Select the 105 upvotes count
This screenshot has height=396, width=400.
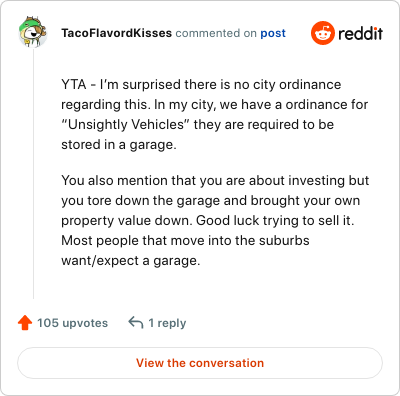click(x=72, y=323)
